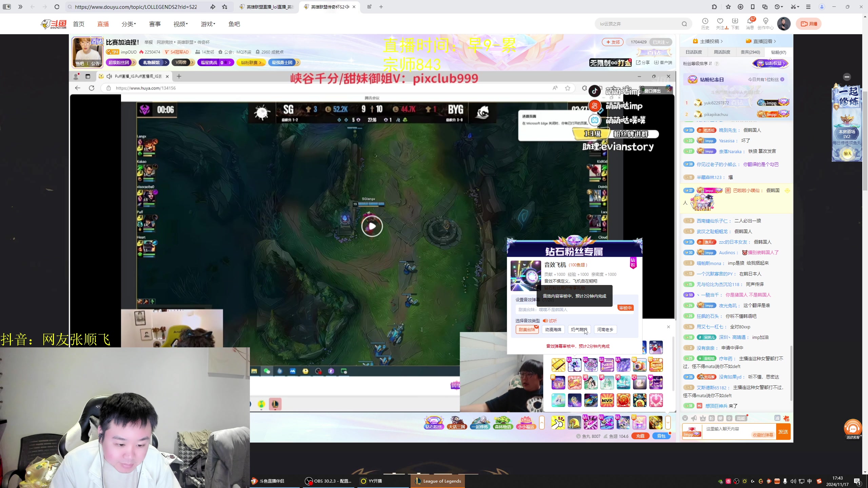Select the golden rocket gift in bottom bar
This screenshot has height=488, width=868.
point(656,423)
